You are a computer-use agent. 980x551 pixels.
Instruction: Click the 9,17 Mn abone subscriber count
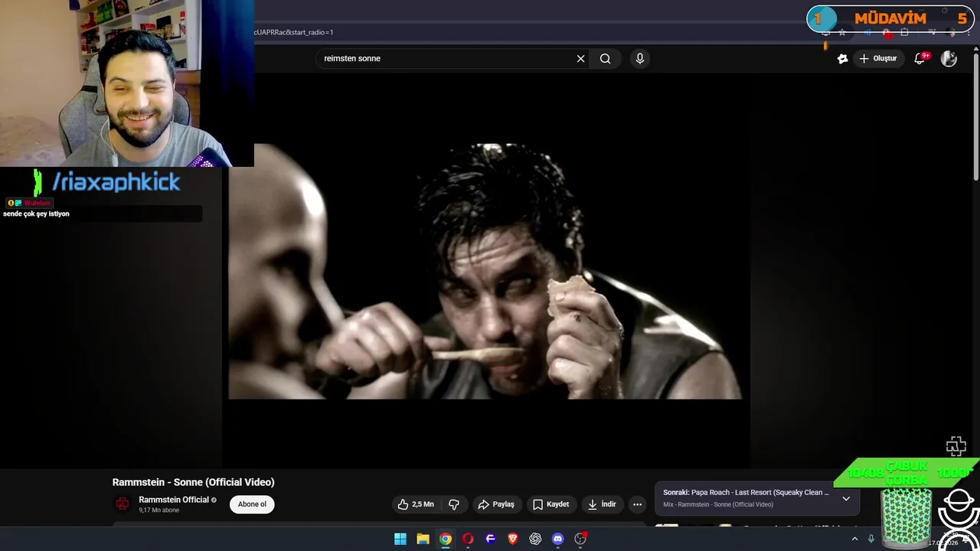[158, 510]
